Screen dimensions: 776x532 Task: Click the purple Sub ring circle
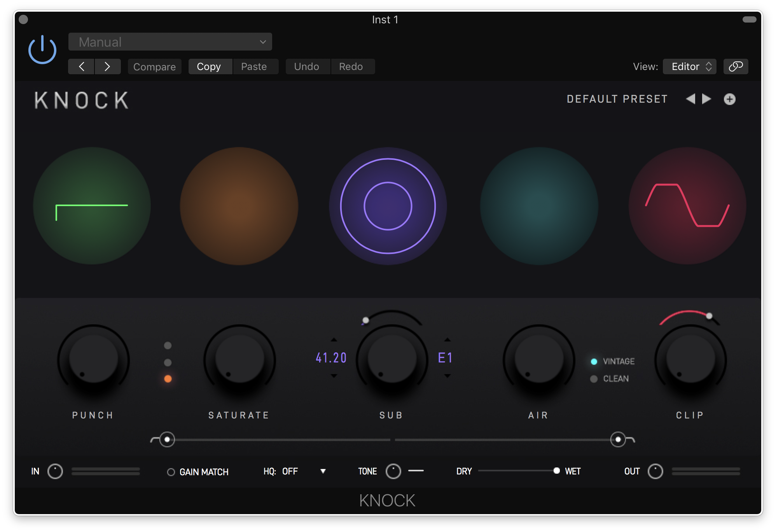(388, 206)
